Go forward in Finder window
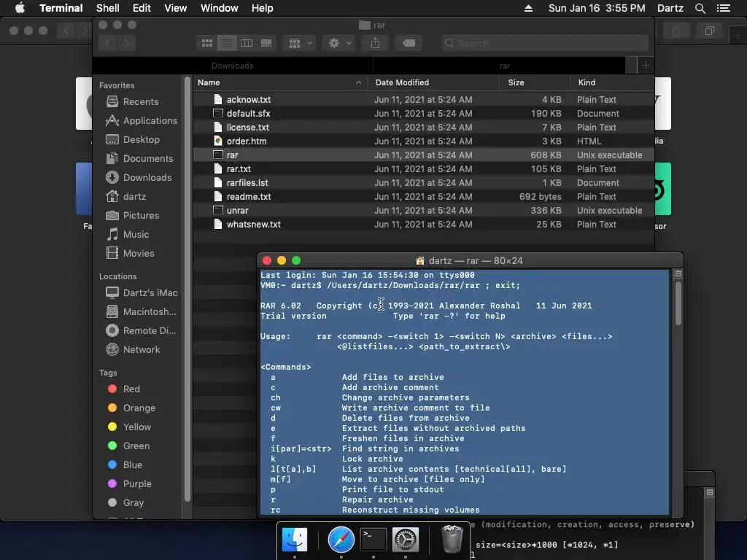 point(126,43)
